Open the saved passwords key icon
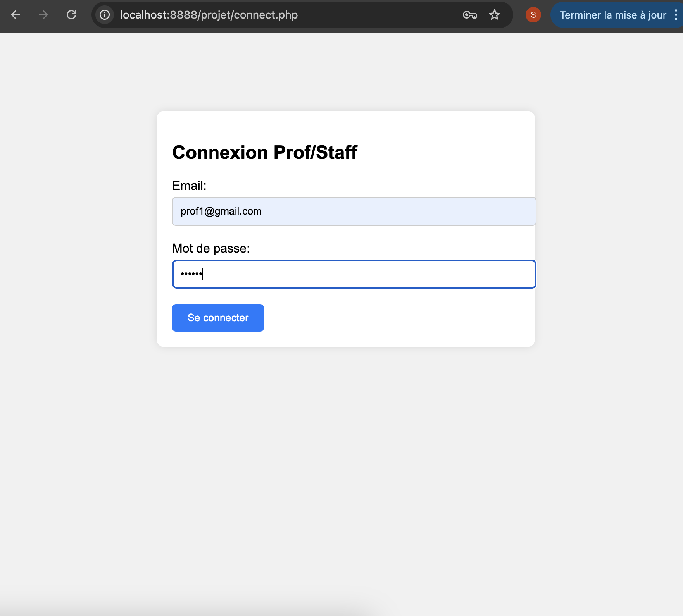 point(469,15)
